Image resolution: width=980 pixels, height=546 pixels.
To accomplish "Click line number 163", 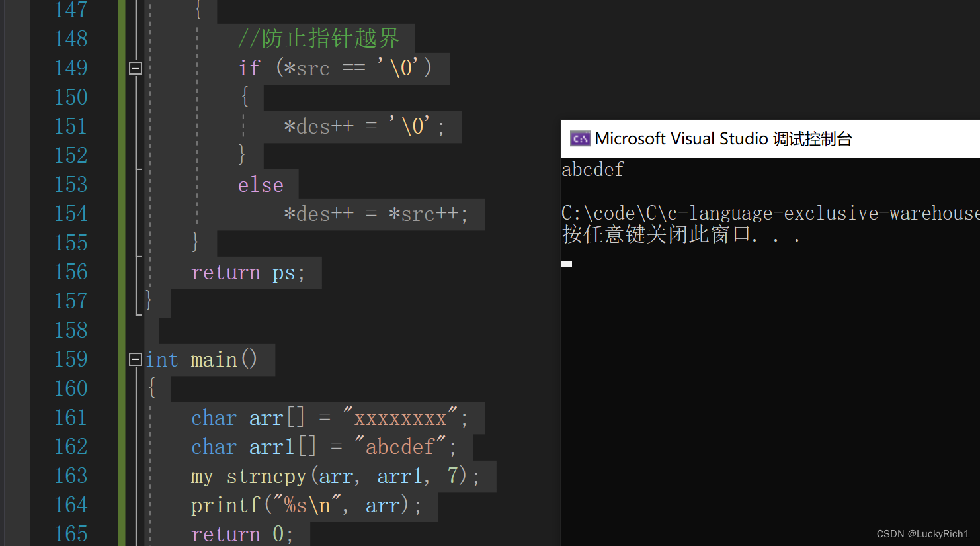I will click(71, 476).
